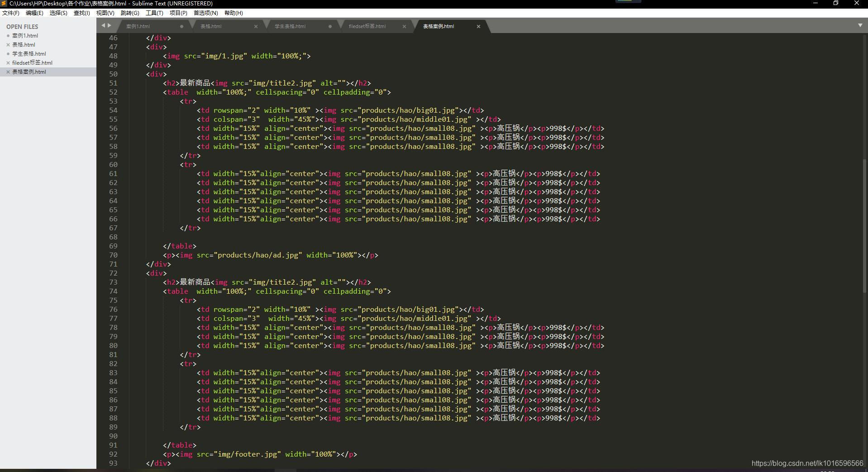This screenshot has width=868, height=472.
Task: Click line number 52 in gutter
Action: (113, 92)
